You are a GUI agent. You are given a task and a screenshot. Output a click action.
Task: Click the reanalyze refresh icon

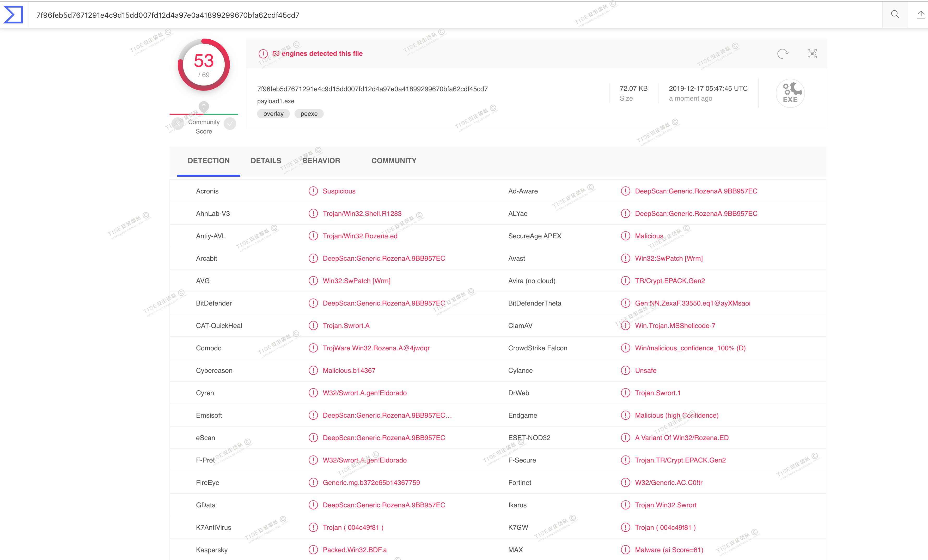click(x=783, y=54)
